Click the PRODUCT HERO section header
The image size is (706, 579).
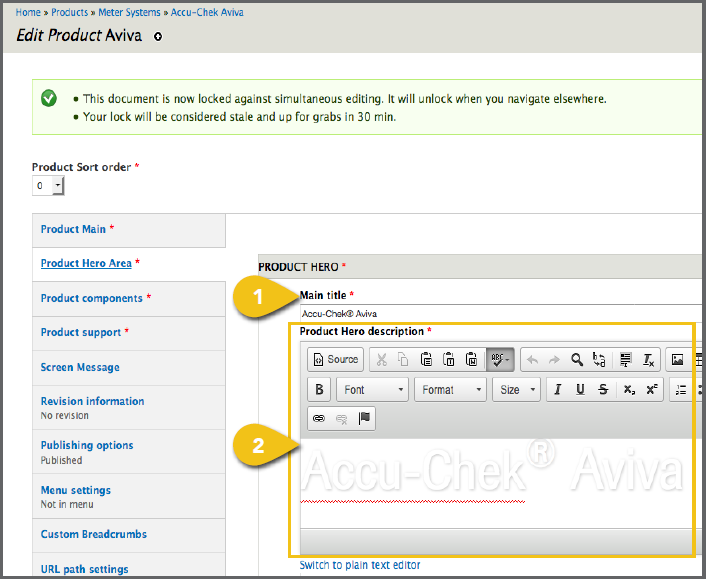[x=480, y=267]
